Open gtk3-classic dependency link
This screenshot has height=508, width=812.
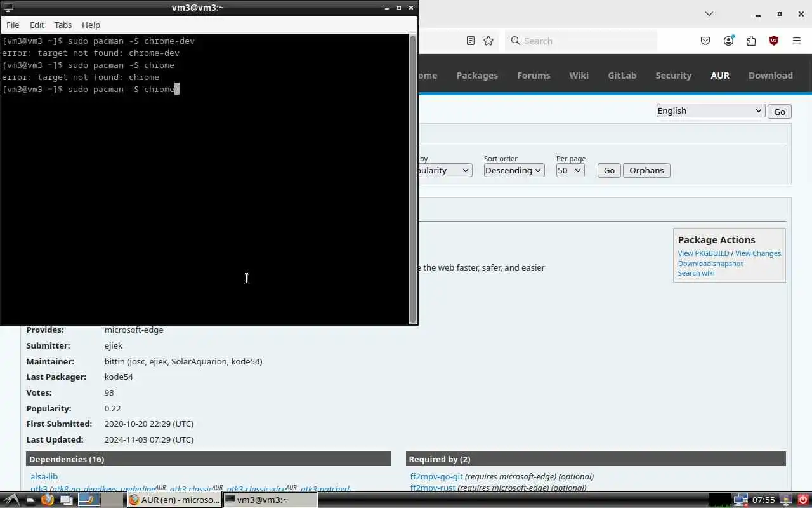point(191,489)
